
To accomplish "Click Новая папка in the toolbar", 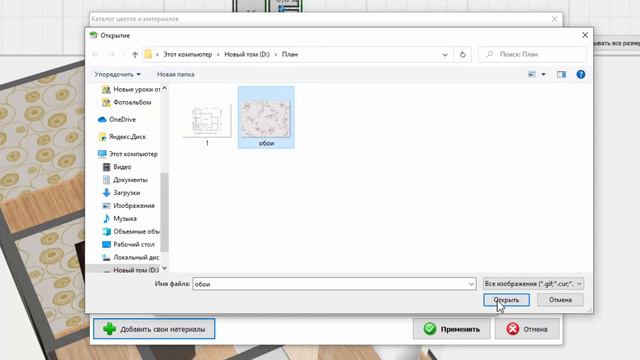I will click(x=176, y=74).
